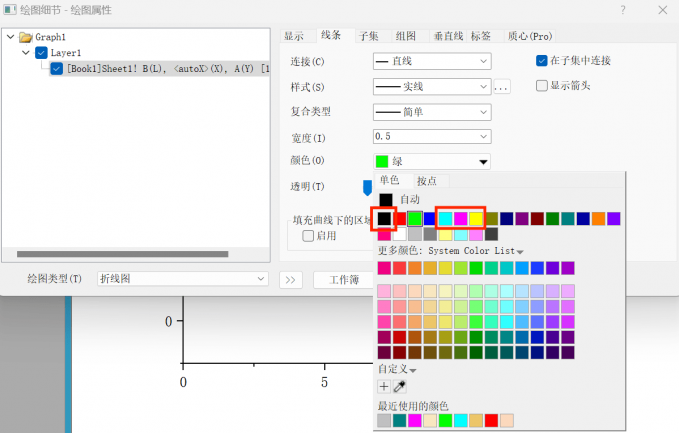
Task: Click x-axis tick label 5 on the graph
Action: click(x=324, y=382)
